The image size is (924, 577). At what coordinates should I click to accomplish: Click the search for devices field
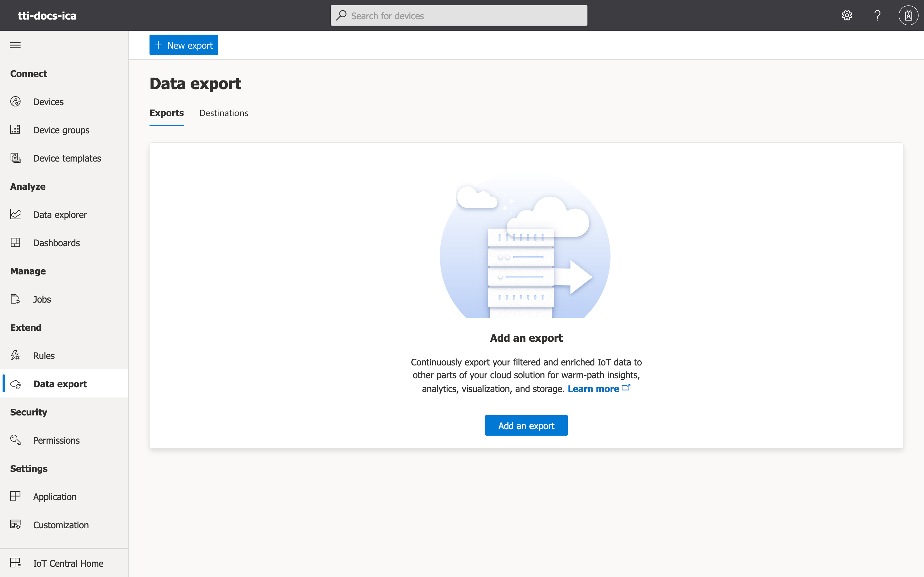click(458, 15)
